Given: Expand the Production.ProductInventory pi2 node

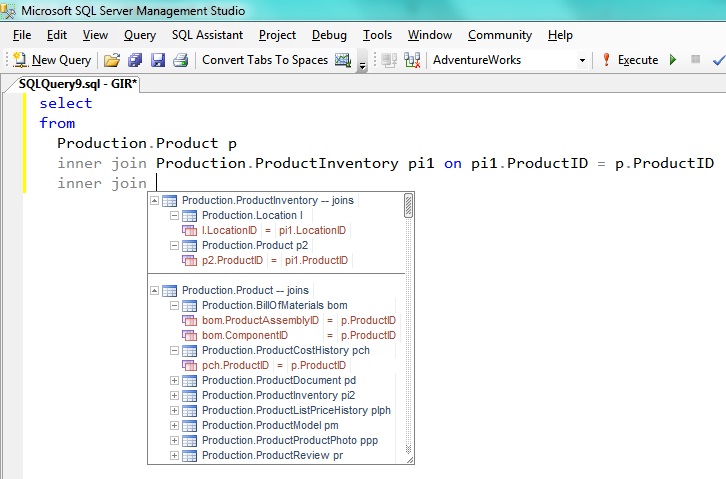Looking at the screenshot, I should tap(174, 396).
